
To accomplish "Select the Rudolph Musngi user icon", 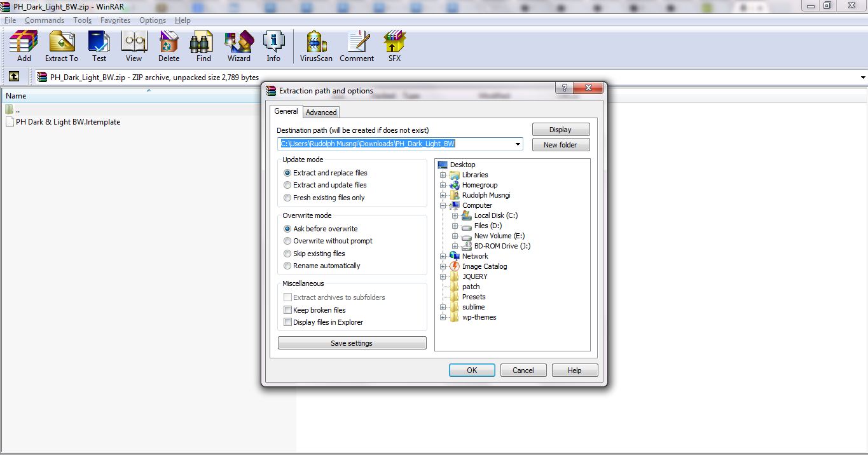I will pos(455,195).
